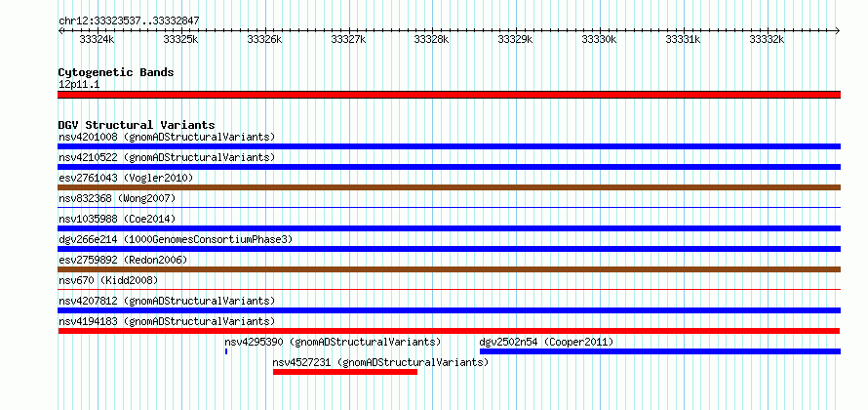The width and height of the screenshot is (868, 410).
Task: Select the tiny nsv4295390 blue marker
Action: (226, 351)
